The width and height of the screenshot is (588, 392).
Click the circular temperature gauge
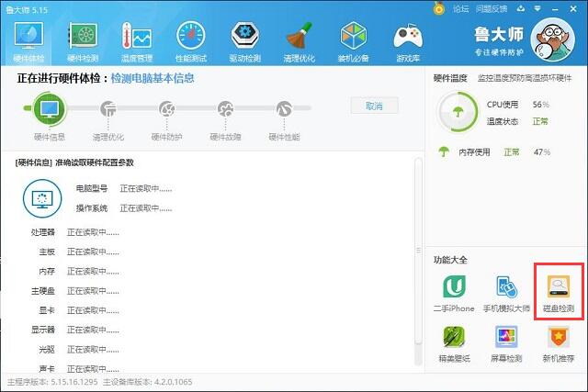pos(458,112)
